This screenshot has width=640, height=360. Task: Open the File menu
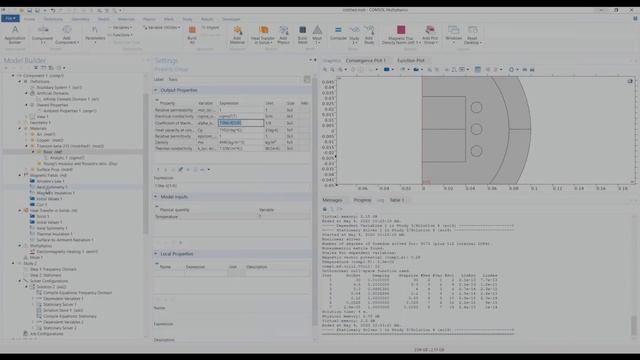(10, 18)
